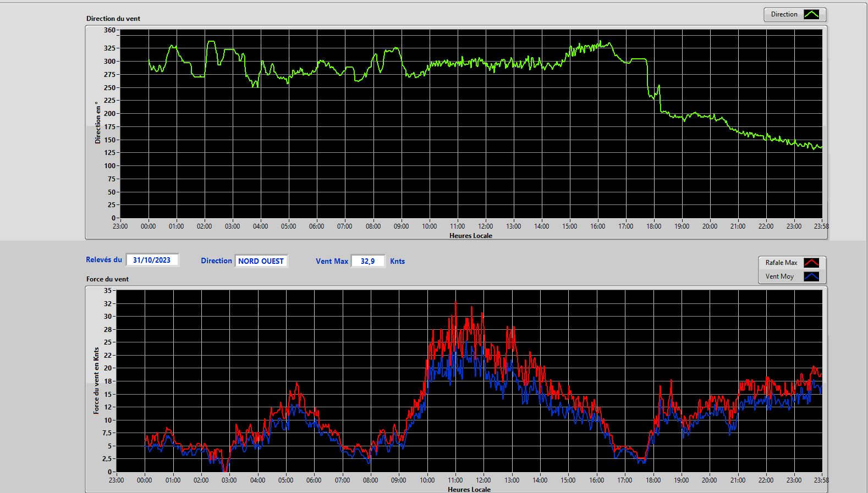Click the 32 value on force axis
This screenshot has height=493, width=868.
(108, 303)
